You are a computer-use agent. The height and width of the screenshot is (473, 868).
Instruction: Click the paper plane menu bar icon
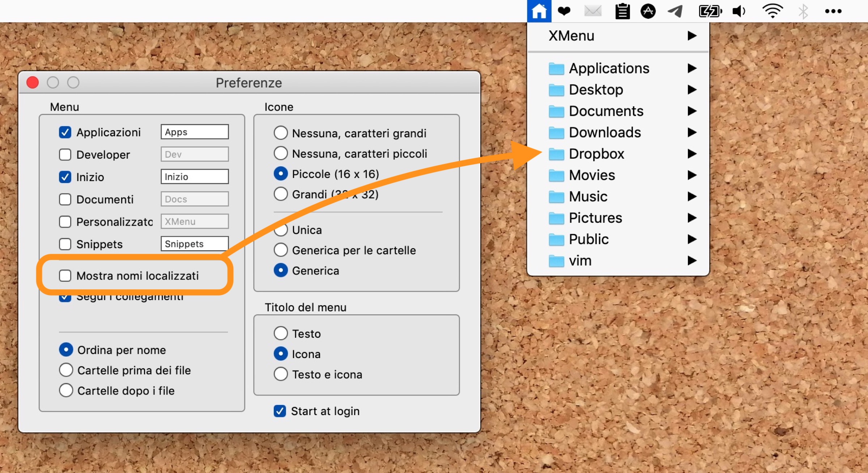[675, 11]
